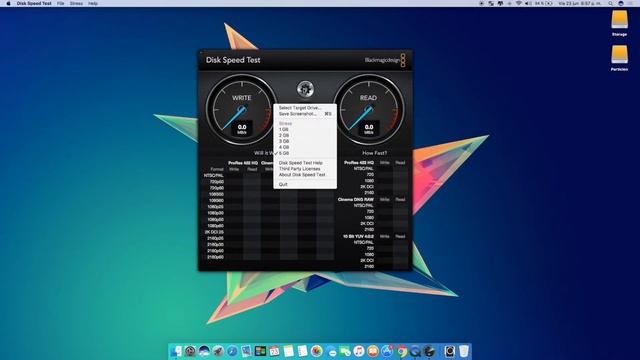Click the volume icon in menu bar
The image size is (640, 360).
(x=528, y=3)
